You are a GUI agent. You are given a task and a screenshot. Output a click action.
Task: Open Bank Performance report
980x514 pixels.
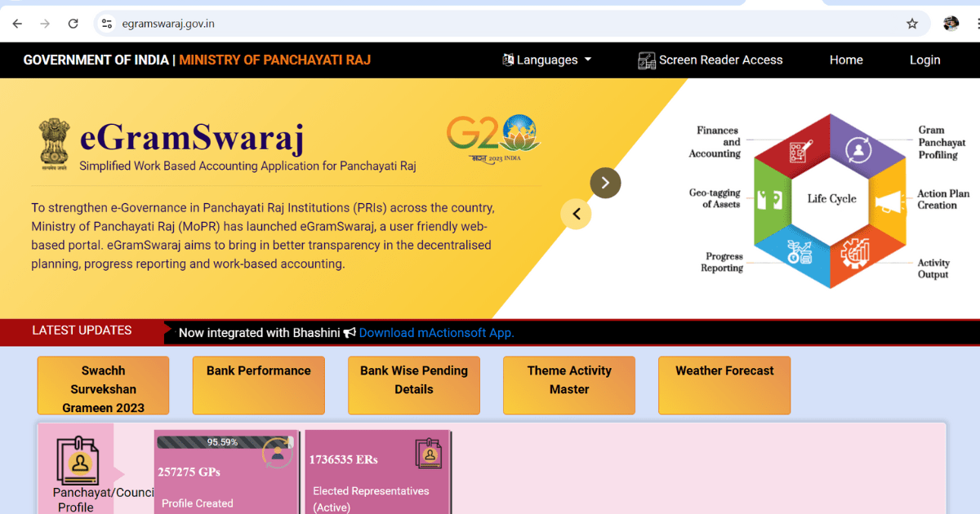coord(258,385)
